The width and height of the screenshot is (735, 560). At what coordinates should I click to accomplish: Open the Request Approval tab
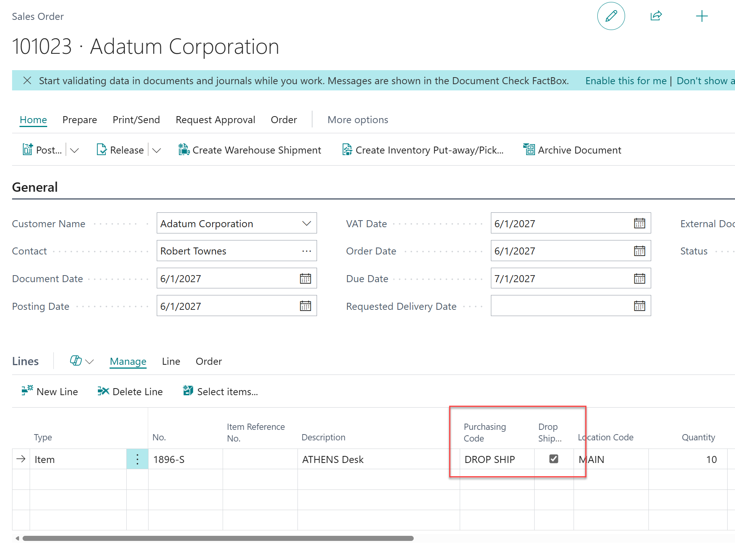click(215, 120)
